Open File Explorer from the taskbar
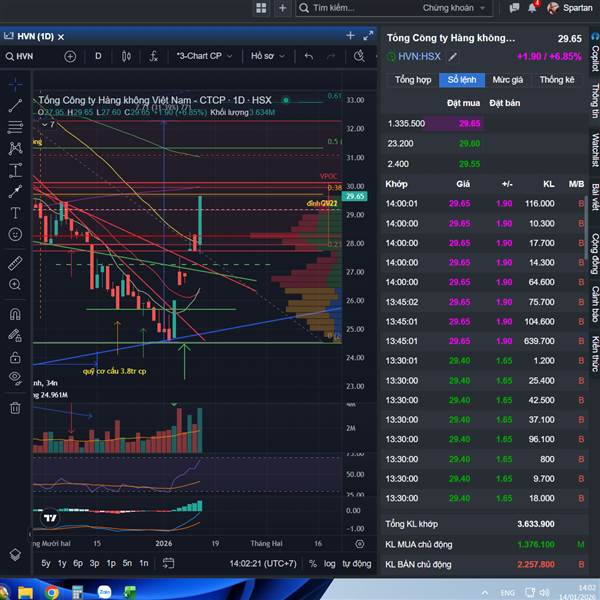The width and height of the screenshot is (600, 600). (x=25, y=593)
